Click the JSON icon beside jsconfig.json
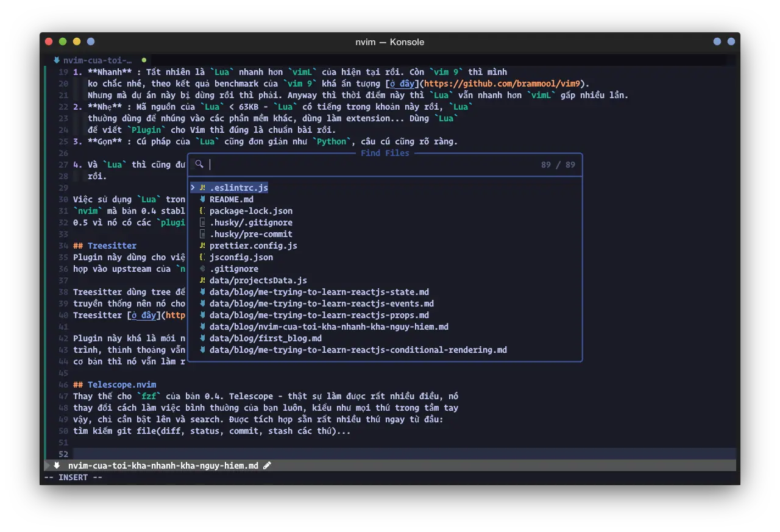Screen dimensions: 780x532 click(x=202, y=257)
